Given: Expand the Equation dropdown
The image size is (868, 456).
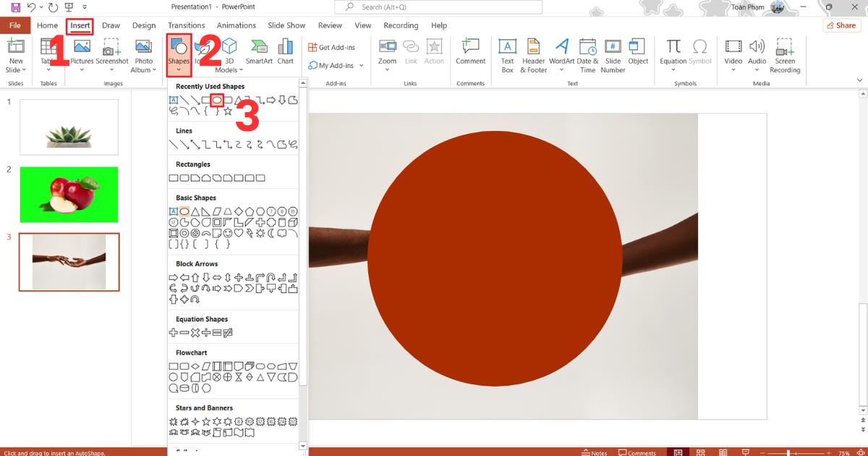Looking at the screenshot, I should click(x=673, y=70).
